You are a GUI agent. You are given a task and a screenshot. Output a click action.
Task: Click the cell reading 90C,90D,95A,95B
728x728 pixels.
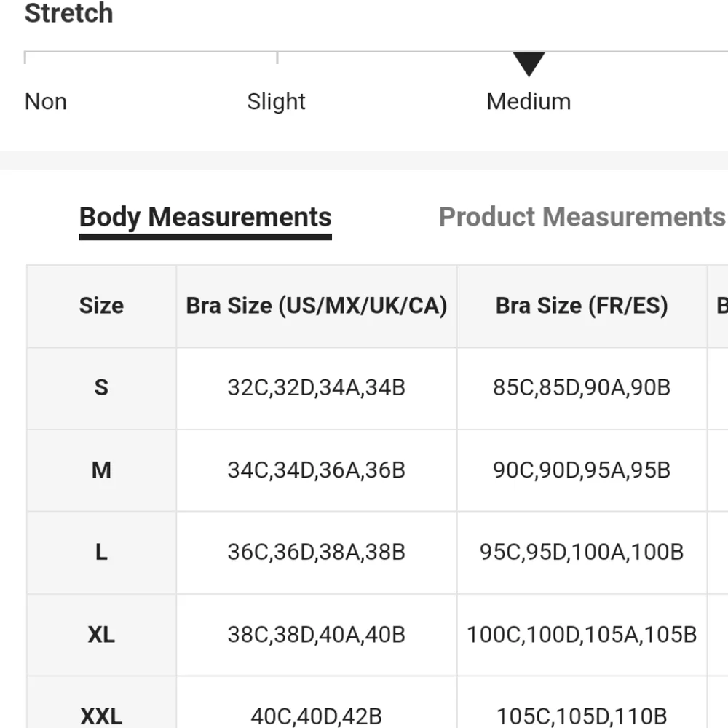[x=582, y=470]
